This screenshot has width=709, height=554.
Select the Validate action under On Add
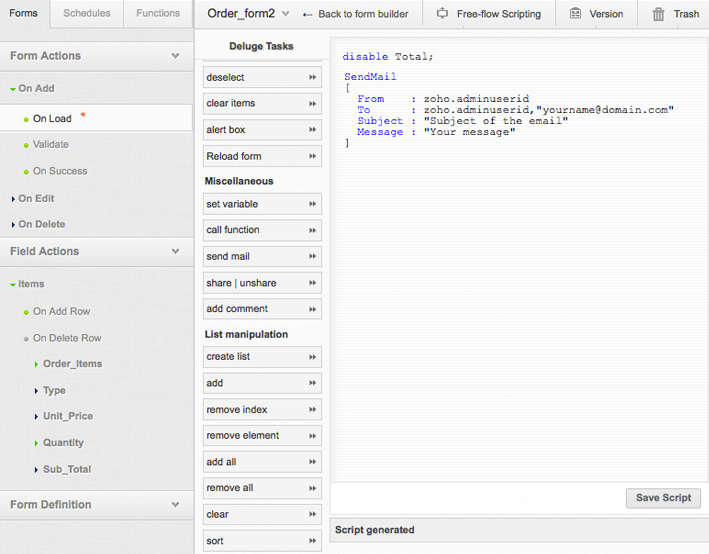(x=51, y=145)
